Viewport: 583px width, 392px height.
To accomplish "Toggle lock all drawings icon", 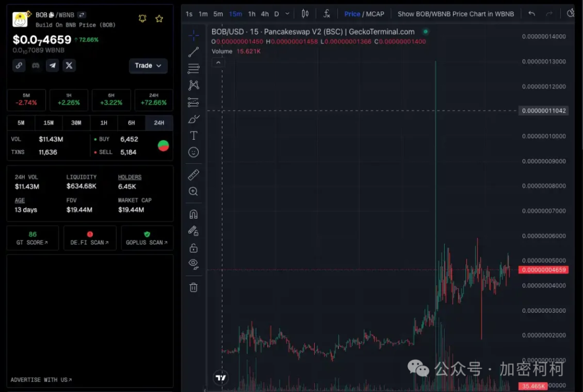I will (x=193, y=248).
